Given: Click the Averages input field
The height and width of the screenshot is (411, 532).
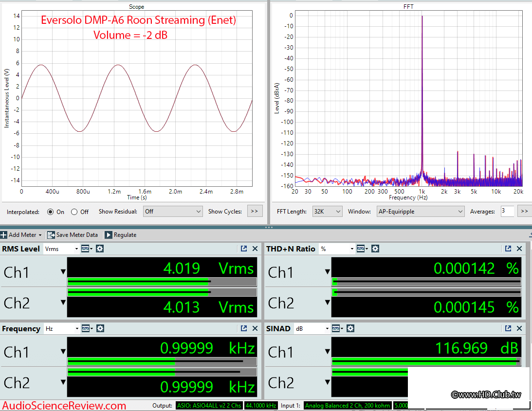Looking at the screenshot, I should coord(507,211).
